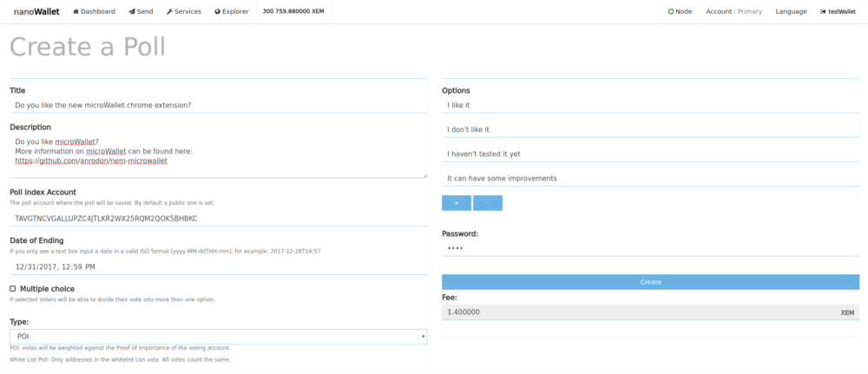Screen dimensions: 868x374
Task: Click the Date of Ending field
Action: point(219,266)
